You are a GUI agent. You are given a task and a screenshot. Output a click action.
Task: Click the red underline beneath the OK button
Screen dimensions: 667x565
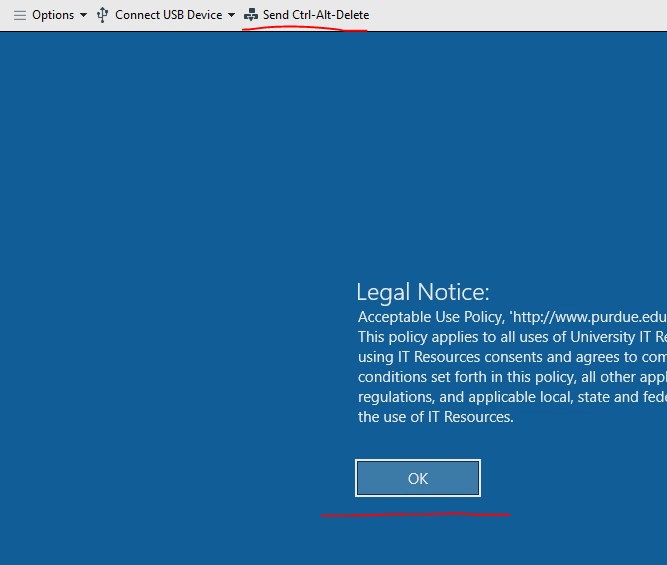(415, 515)
